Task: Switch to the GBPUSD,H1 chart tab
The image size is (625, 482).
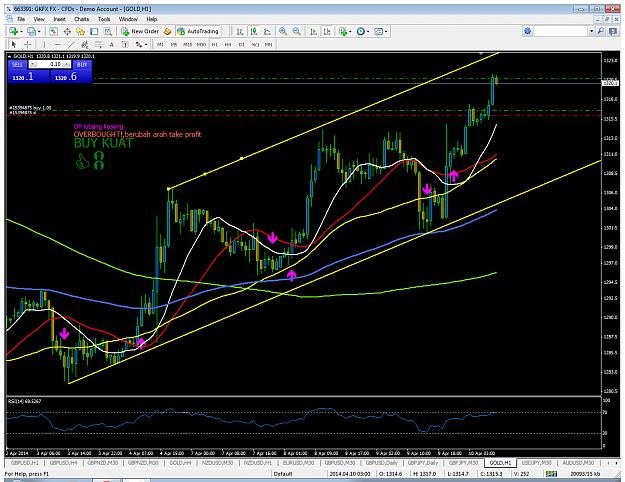Action: point(25,463)
